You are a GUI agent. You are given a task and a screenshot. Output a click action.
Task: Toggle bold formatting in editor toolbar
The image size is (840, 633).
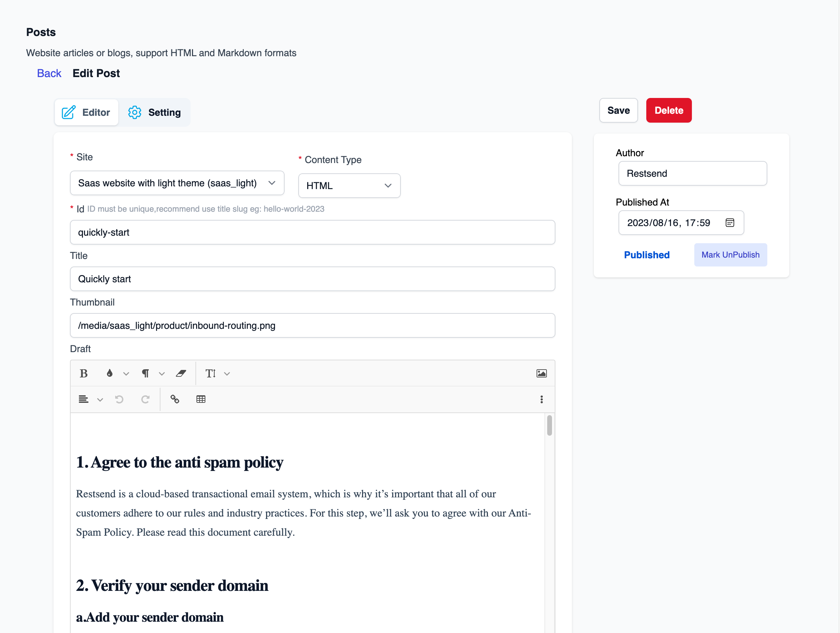point(84,373)
